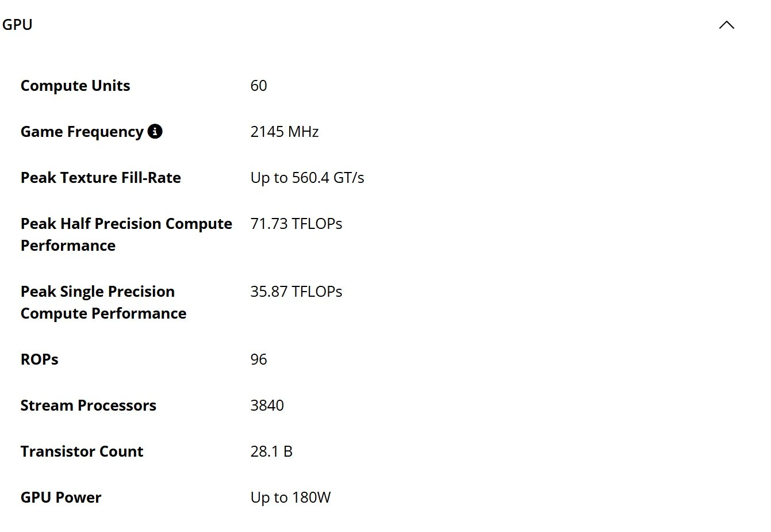The width and height of the screenshot is (771, 532).
Task: Click the Up to 180W GPU power value
Action: tap(290, 497)
